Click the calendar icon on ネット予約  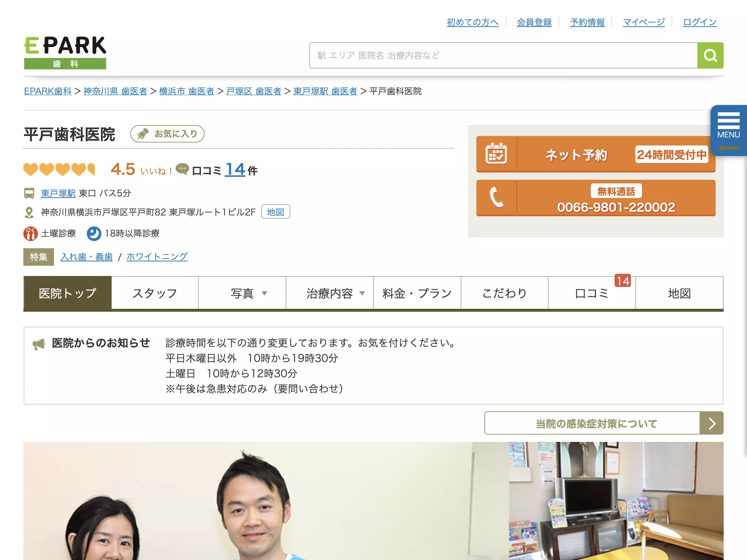(496, 154)
